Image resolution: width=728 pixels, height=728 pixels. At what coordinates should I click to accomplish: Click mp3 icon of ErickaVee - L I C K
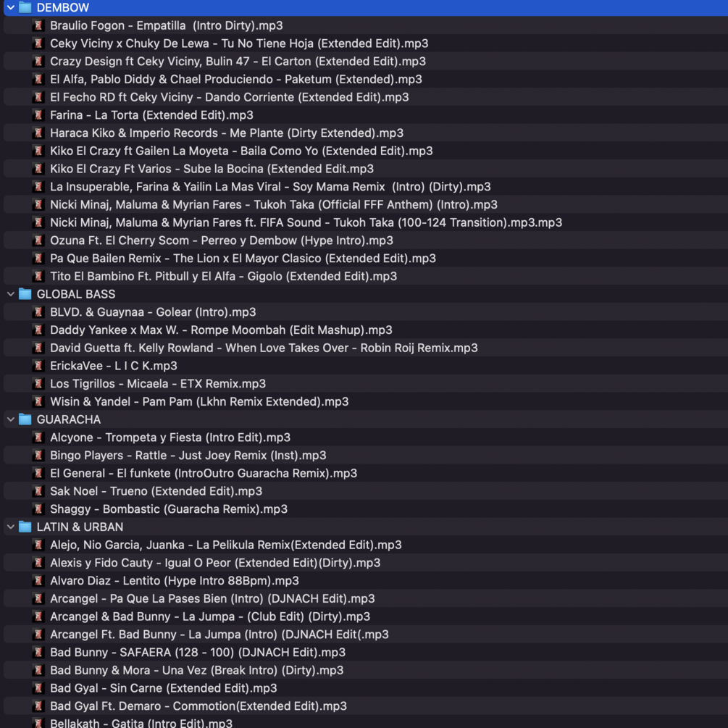(38, 366)
